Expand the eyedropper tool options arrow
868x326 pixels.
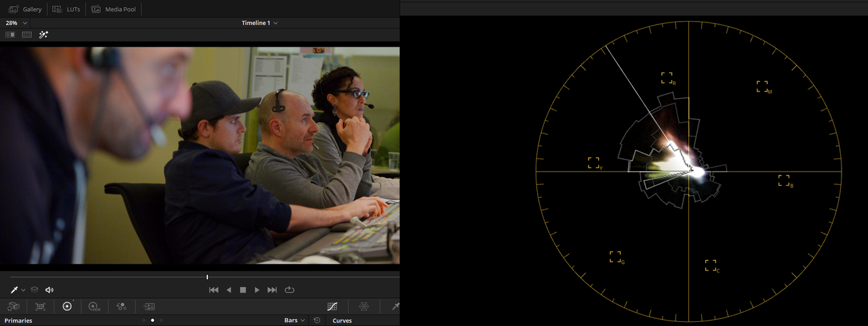click(23, 290)
